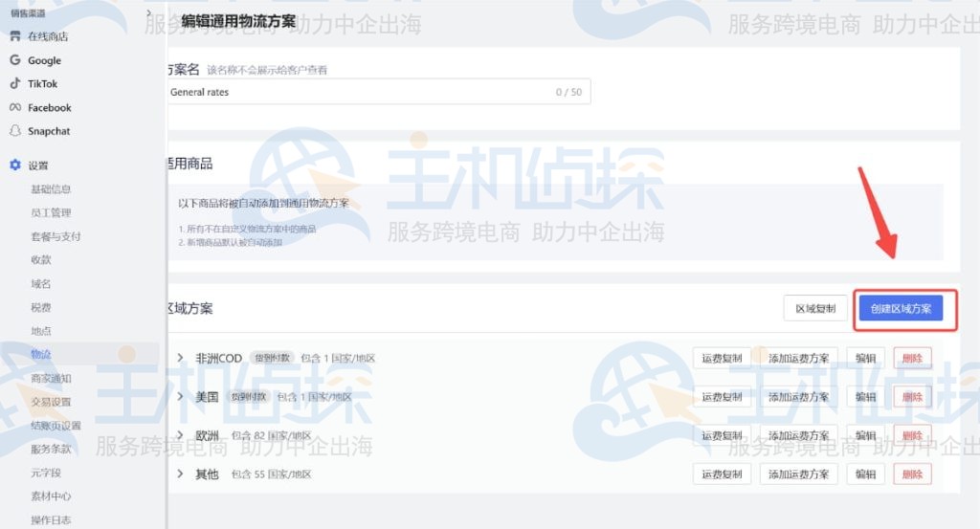The width and height of the screenshot is (980, 529).
Task: Click the General rates name input field
Action: coord(359,93)
